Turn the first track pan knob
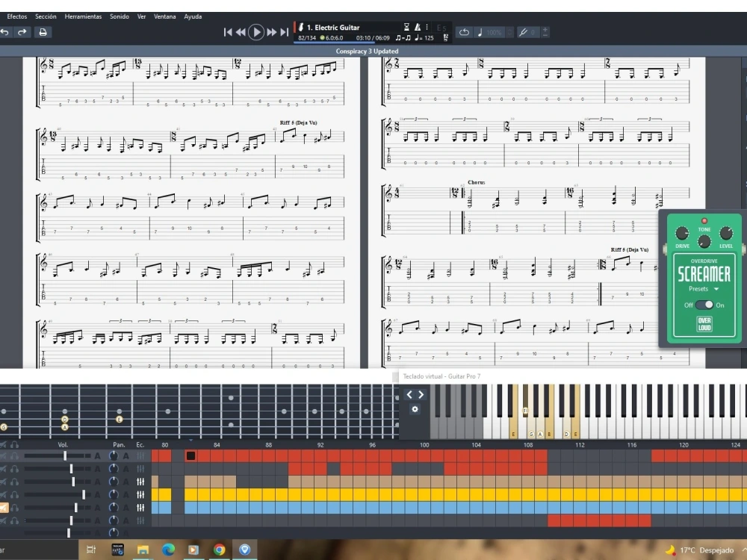Viewport: 747px width, 560px height. pos(114,456)
